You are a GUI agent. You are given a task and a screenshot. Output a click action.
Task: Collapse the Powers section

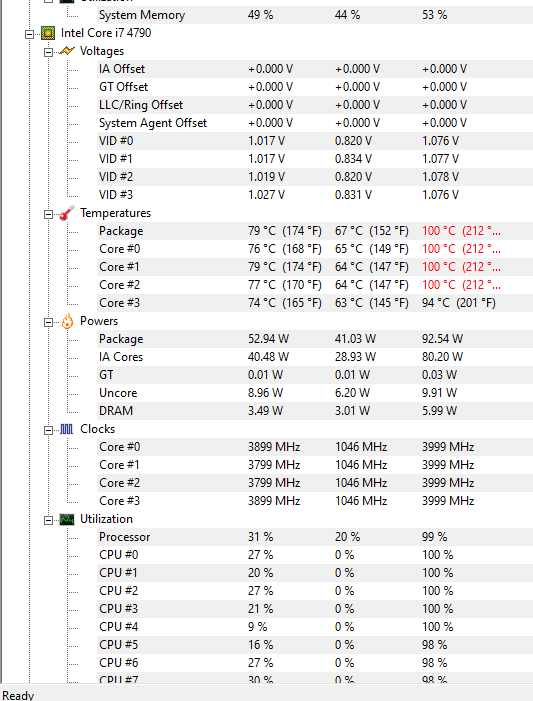[48, 322]
